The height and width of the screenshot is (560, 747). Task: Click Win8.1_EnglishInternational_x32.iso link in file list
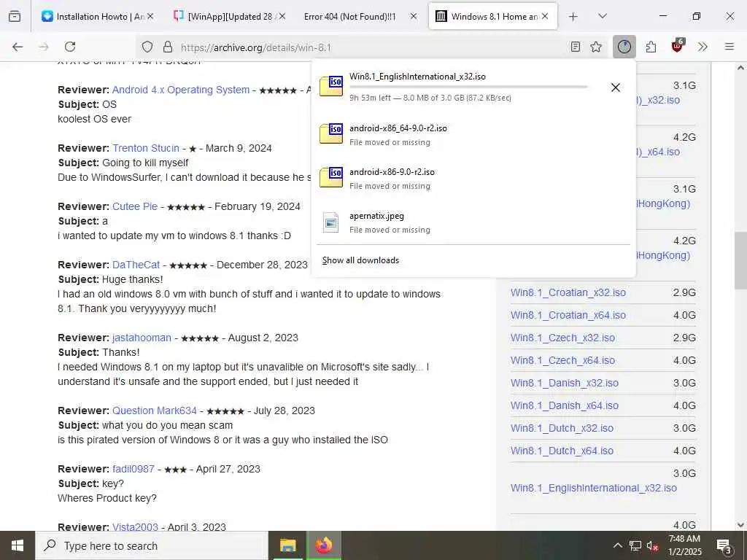594,488
